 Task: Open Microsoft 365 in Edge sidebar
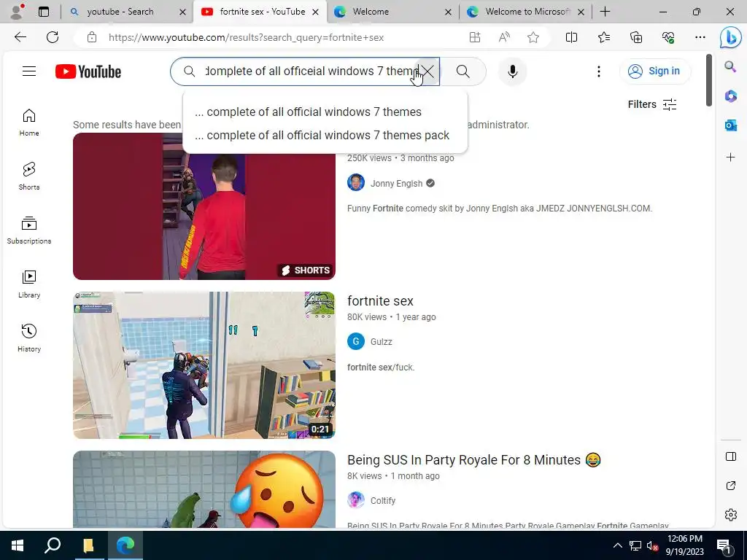[730, 96]
